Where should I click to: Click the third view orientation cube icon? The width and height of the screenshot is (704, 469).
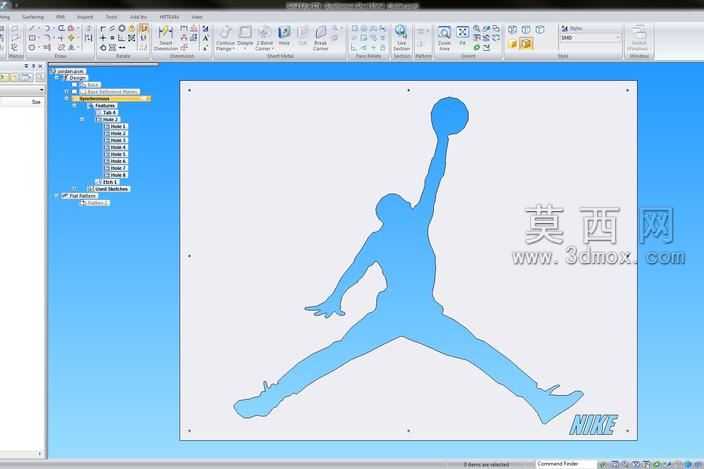pos(540,30)
